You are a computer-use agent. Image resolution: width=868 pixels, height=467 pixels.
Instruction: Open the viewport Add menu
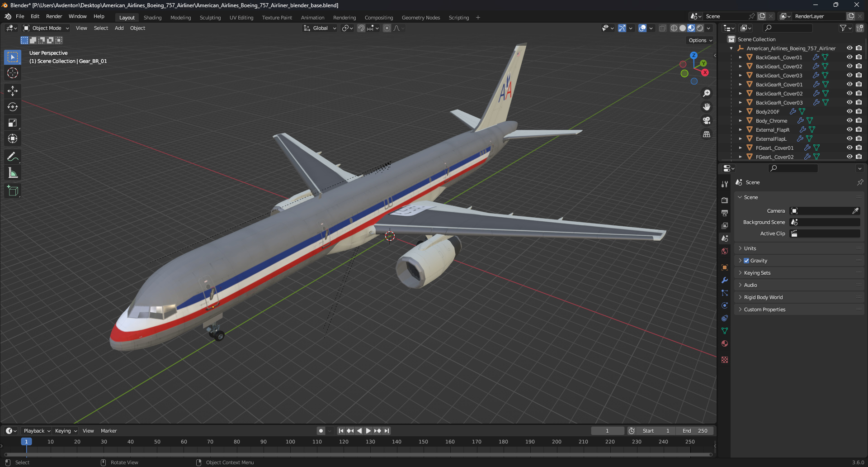tap(119, 28)
